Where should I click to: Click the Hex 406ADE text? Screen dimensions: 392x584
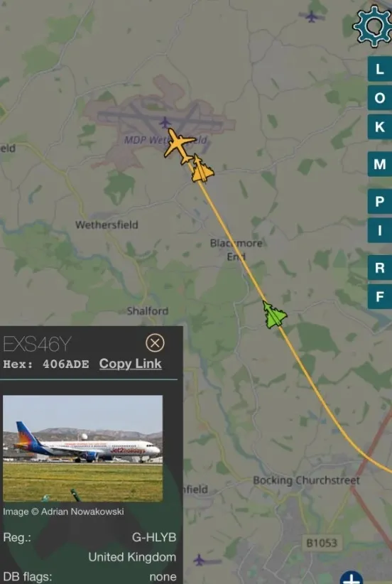[45, 364]
